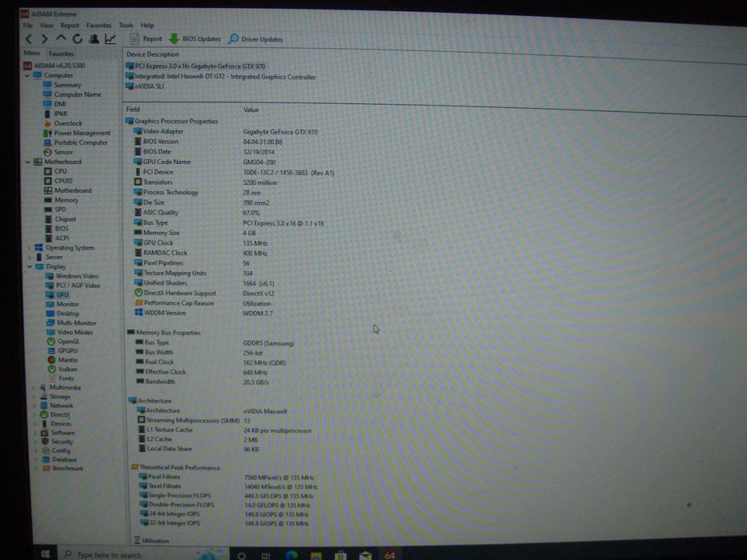
Task: Click the Report toolbar button
Action: 147,39
